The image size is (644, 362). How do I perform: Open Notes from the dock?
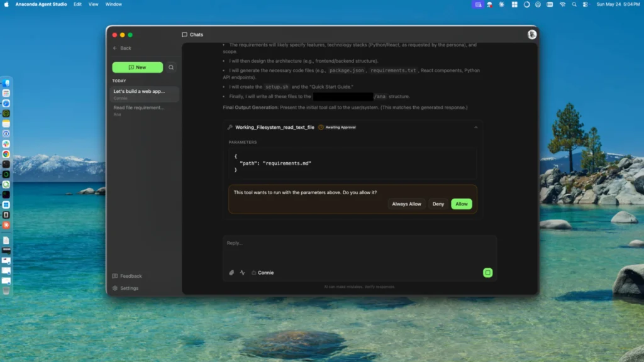(6, 124)
